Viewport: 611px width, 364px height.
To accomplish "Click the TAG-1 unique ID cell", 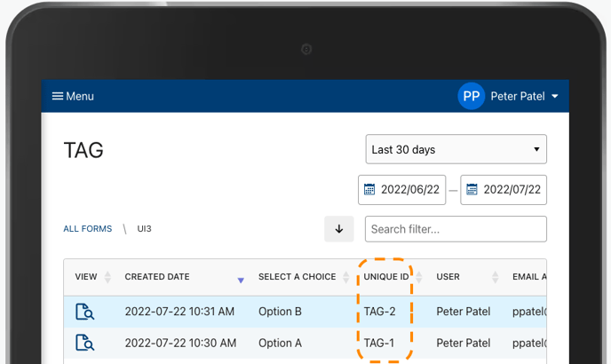I will pos(378,343).
